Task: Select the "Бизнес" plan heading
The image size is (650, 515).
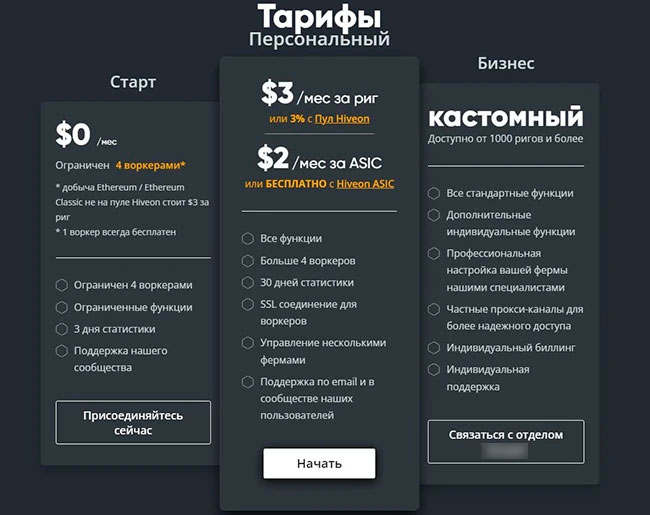Action: pos(505,63)
